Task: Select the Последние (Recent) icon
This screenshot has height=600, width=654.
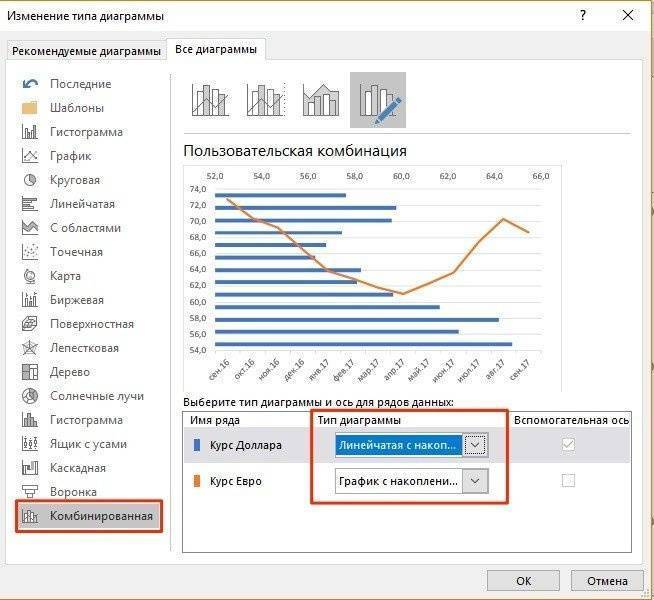Action: (x=30, y=84)
